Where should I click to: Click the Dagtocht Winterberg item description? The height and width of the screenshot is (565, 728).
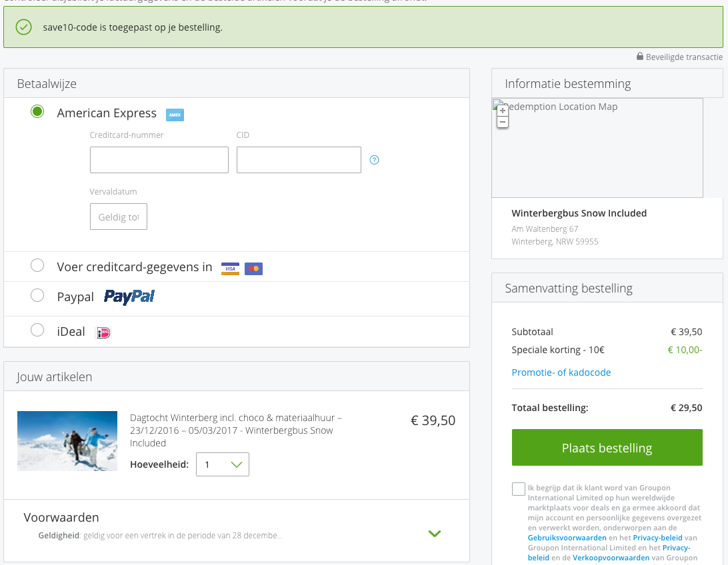tap(236, 430)
